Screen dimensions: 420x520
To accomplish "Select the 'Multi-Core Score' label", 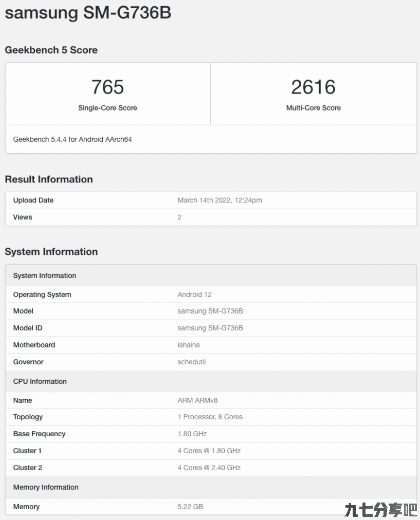I will tap(314, 108).
